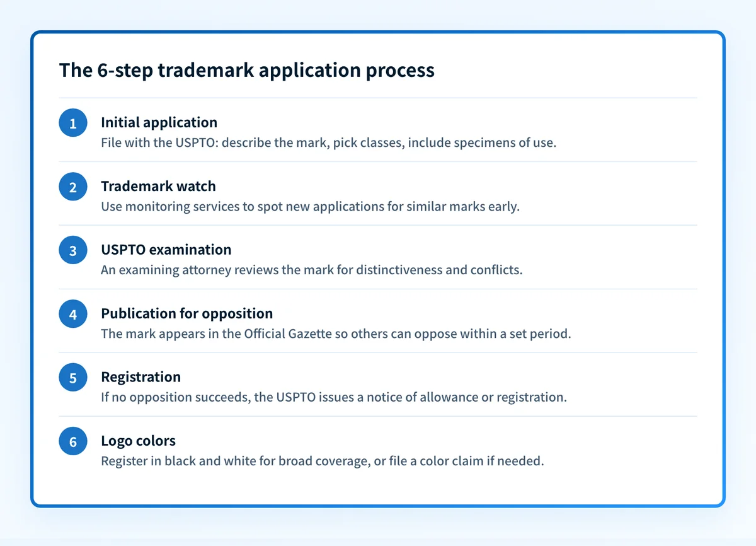Click the "Use monitoring services" description line
This screenshot has width=756, height=546.
tap(310, 206)
